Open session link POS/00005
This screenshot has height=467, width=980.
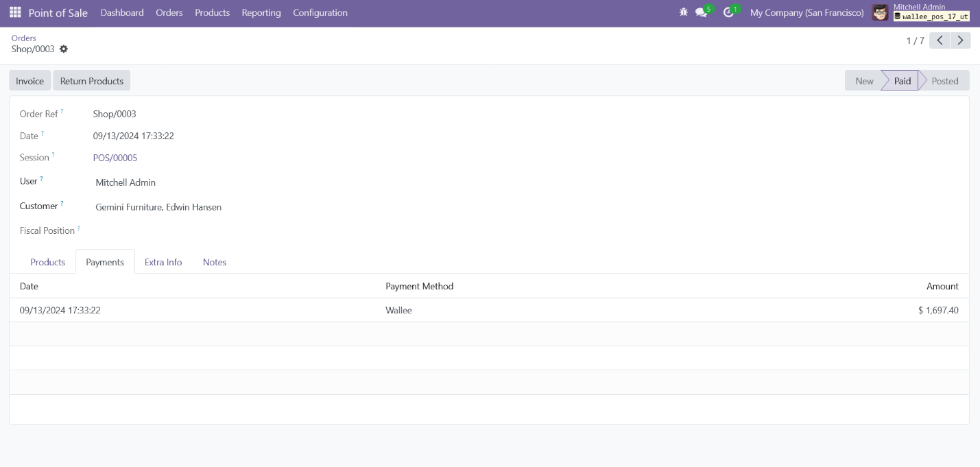(x=115, y=158)
